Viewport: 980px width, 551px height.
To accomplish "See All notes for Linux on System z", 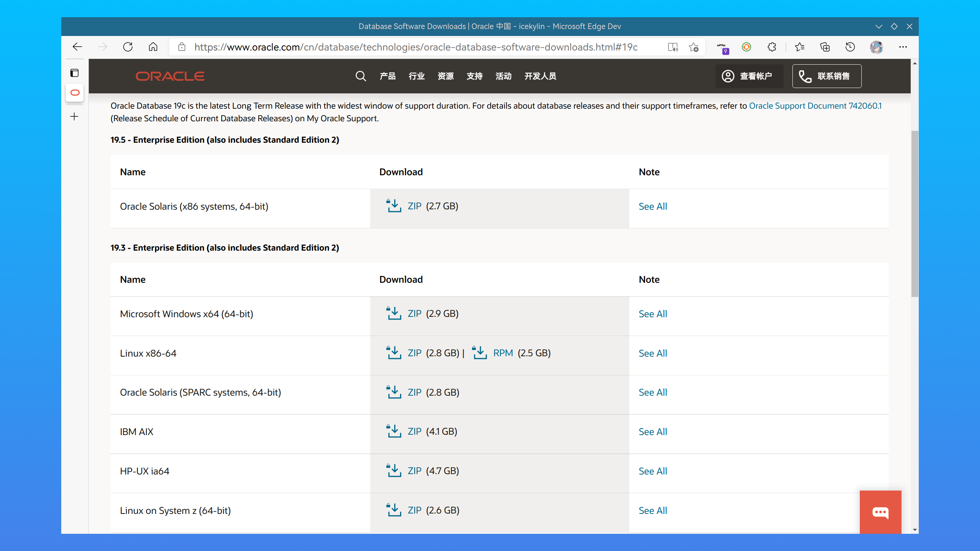I will [653, 510].
